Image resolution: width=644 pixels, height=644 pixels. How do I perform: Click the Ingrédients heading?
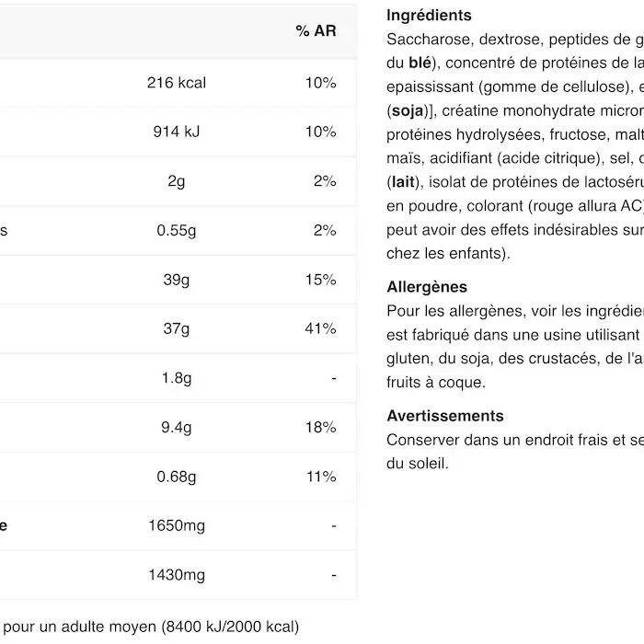coord(429,16)
